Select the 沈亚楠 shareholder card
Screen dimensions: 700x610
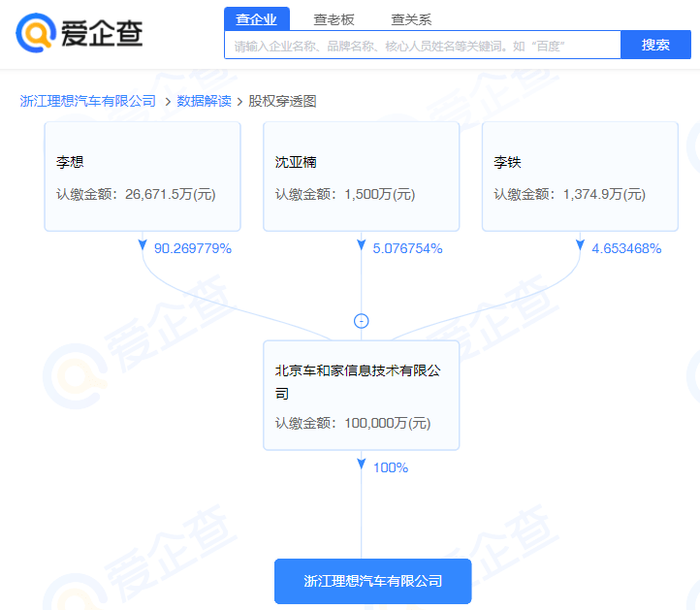pyautogui.click(x=362, y=177)
